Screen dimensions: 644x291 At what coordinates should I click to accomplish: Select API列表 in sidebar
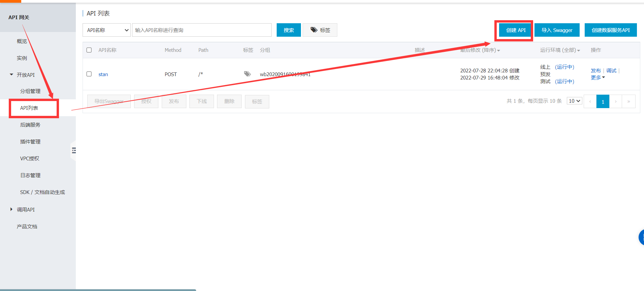29,108
